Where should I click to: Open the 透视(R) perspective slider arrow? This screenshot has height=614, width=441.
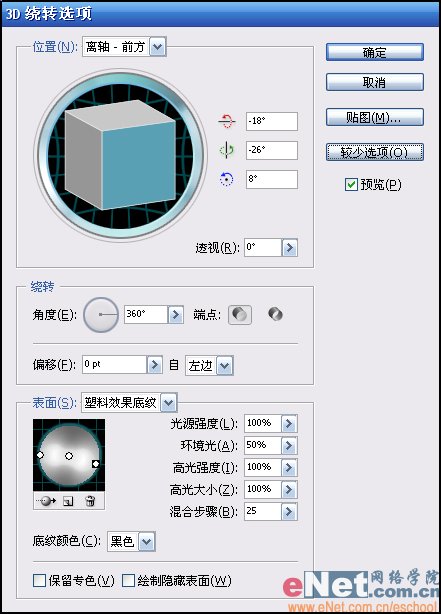[289, 247]
